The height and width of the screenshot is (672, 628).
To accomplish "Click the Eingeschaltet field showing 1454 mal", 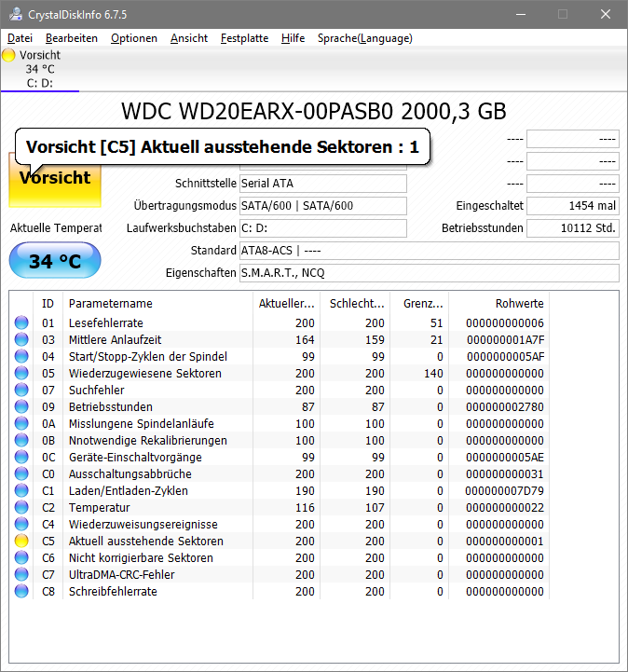I will coord(573,206).
